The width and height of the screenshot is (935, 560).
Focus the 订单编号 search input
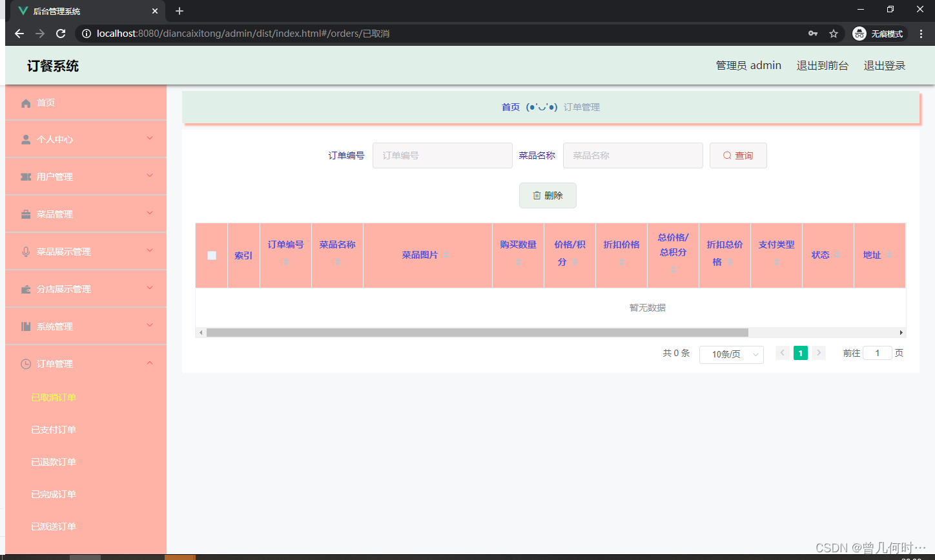(442, 155)
